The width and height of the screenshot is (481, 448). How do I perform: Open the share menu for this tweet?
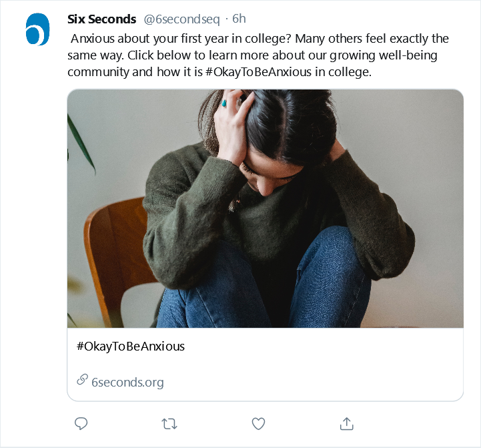click(x=346, y=423)
